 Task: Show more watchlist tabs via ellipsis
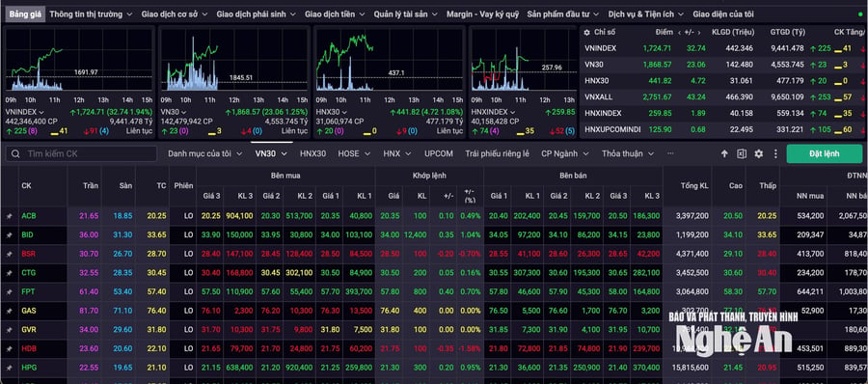tap(670, 153)
